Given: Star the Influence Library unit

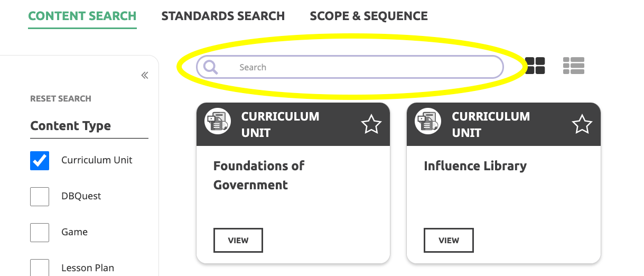Looking at the screenshot, I should click(582, 125).
